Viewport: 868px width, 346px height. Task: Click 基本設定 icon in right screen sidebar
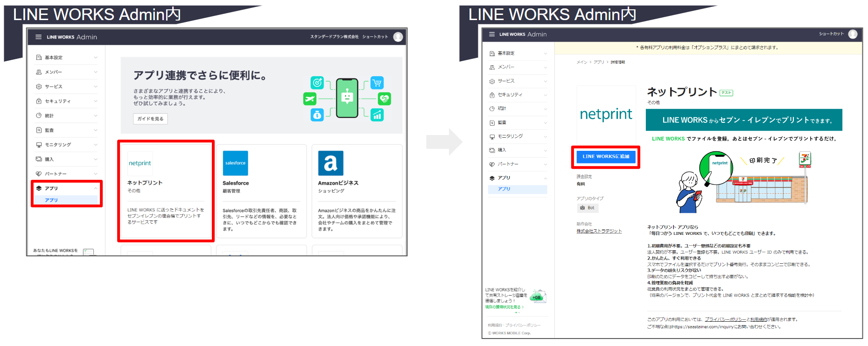[492, 53]
